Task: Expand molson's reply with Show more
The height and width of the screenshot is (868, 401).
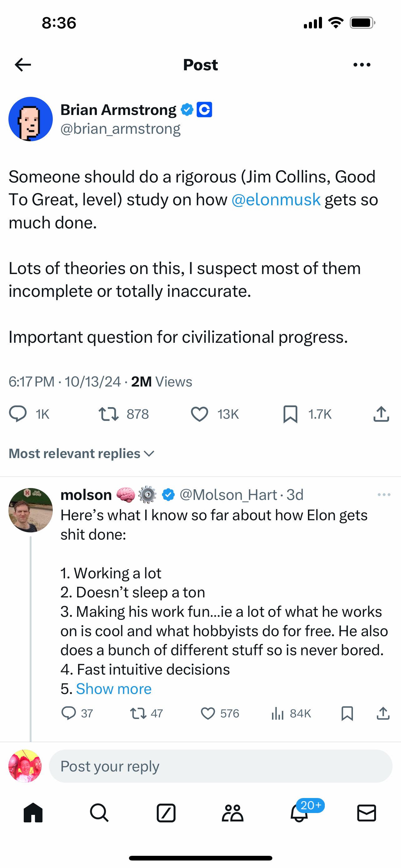Action: [114, 689]
